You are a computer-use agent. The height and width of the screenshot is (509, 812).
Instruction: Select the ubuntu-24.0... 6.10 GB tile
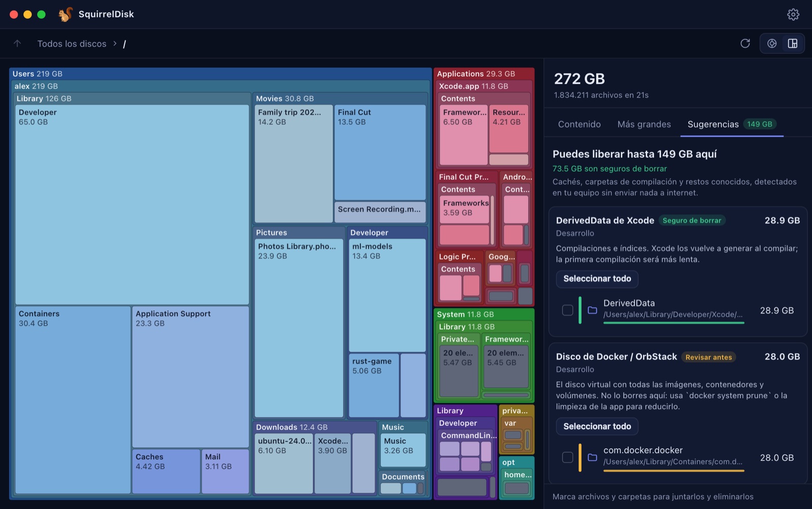[x=284, y=463]
